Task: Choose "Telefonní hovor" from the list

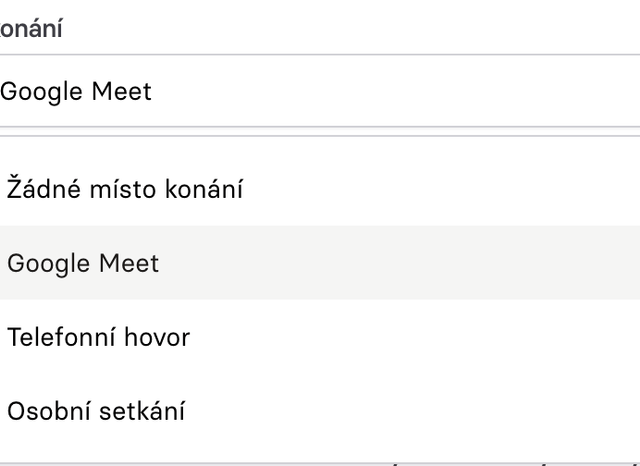Action: (x=98, y=337)
